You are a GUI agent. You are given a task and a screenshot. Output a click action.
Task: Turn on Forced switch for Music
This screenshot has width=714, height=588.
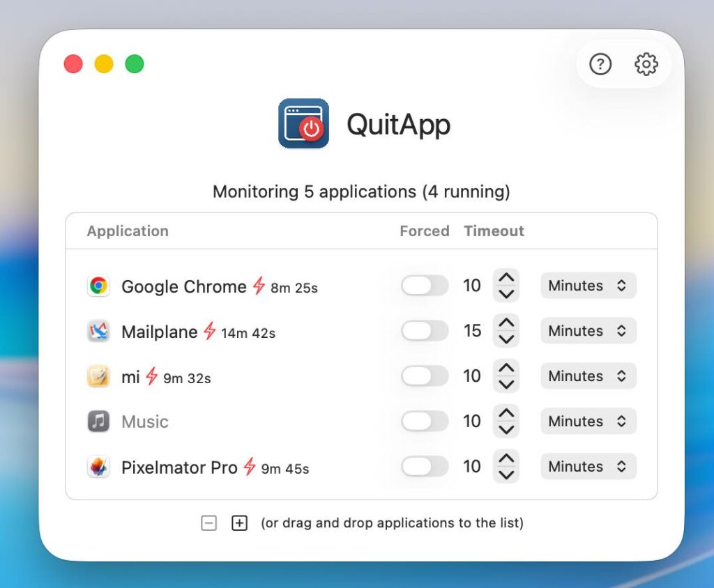424,421
